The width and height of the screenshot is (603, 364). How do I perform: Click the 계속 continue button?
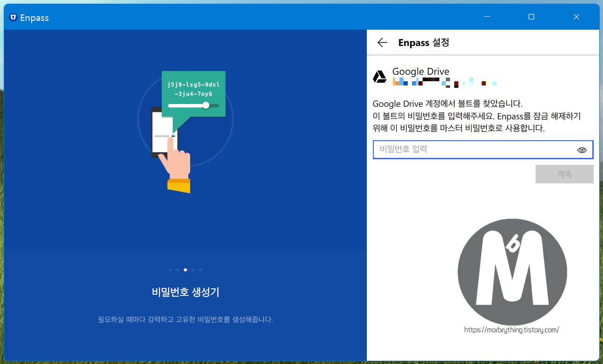tap(564, 174)
